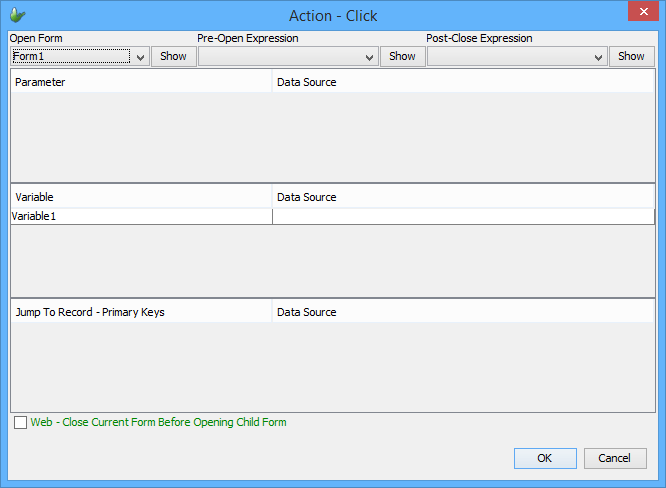Select Data Source header in Jump To Record grid
The height and width of the screenshot is (488, 666).
point(463,312)
